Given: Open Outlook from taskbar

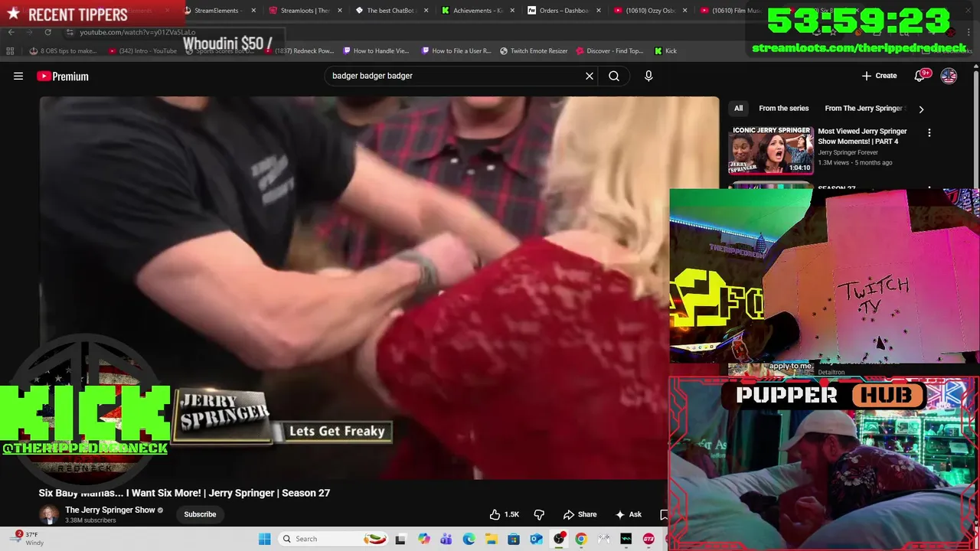Looking at the screenshot, I should tap(536, 539).
